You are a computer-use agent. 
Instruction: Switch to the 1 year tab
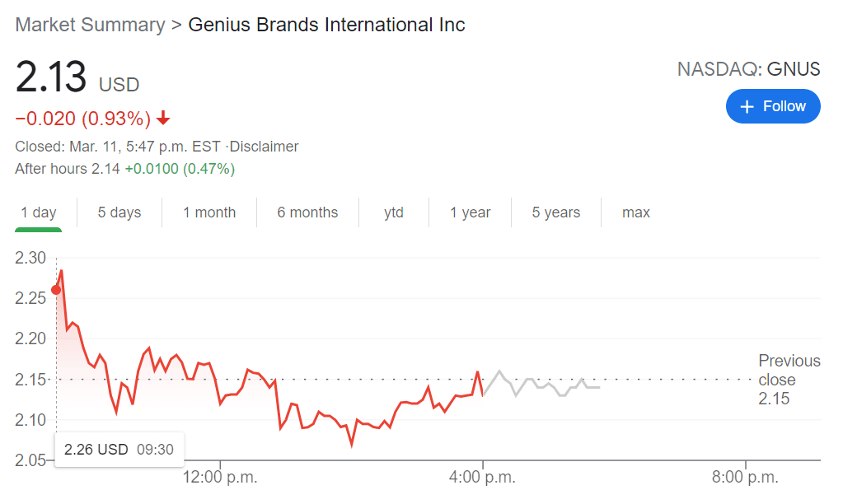(471, 212)
